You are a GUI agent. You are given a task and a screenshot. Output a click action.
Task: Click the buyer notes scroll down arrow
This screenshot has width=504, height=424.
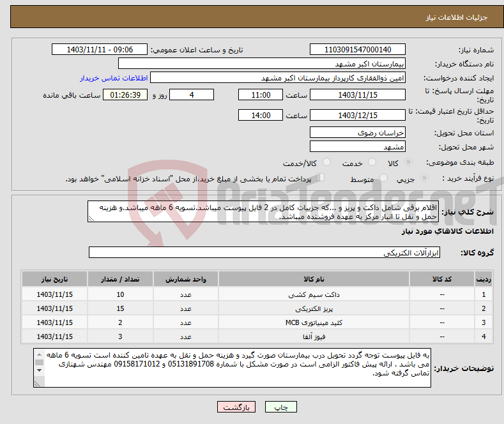(39, 370)
